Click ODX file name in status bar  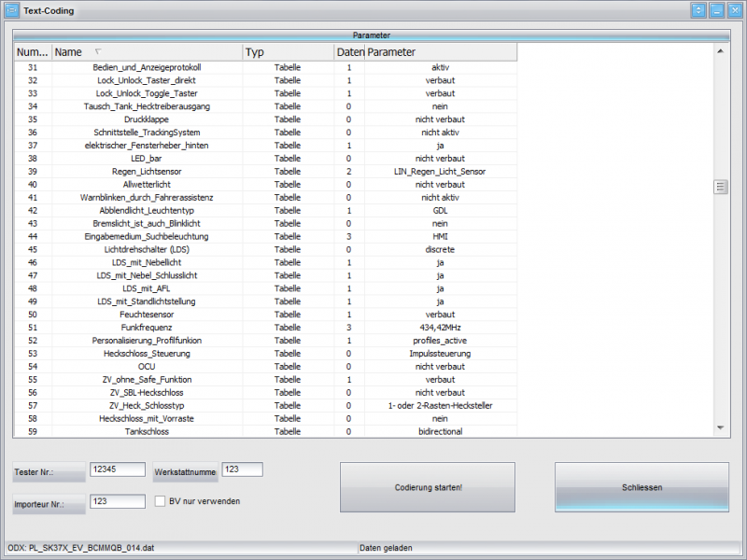point(81,548)
